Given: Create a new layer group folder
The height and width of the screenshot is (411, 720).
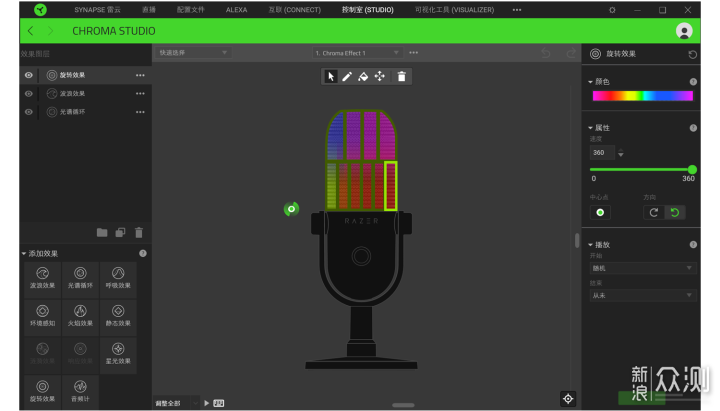Looking at the screenshot, I should [102, 232].
